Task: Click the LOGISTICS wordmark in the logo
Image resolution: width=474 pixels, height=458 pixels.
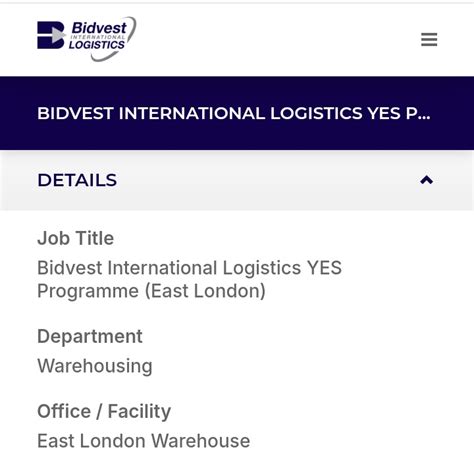Action: pos(97,45)
